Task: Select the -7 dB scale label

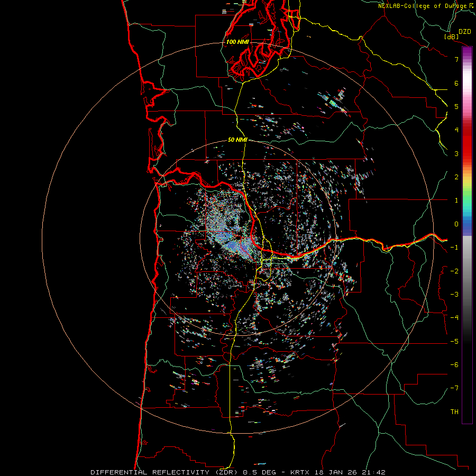Action: click(454, 388)
